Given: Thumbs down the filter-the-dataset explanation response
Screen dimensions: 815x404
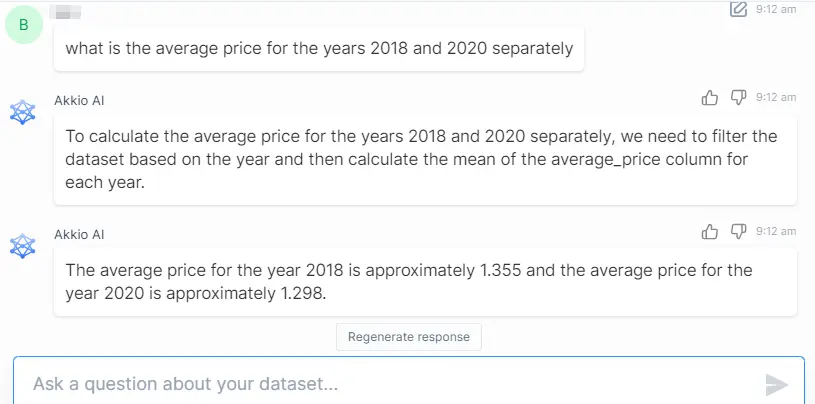Looking at the screenshot, I should 738,97.
